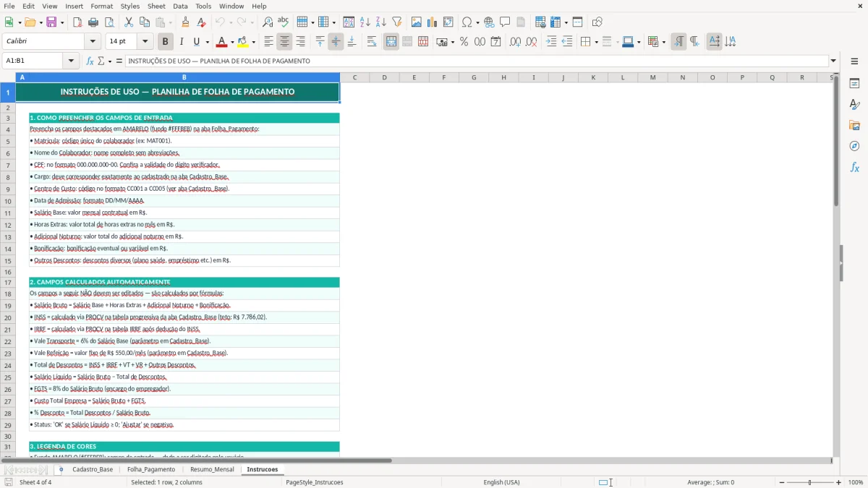Toggle Center Horizontally alignment

284,42
